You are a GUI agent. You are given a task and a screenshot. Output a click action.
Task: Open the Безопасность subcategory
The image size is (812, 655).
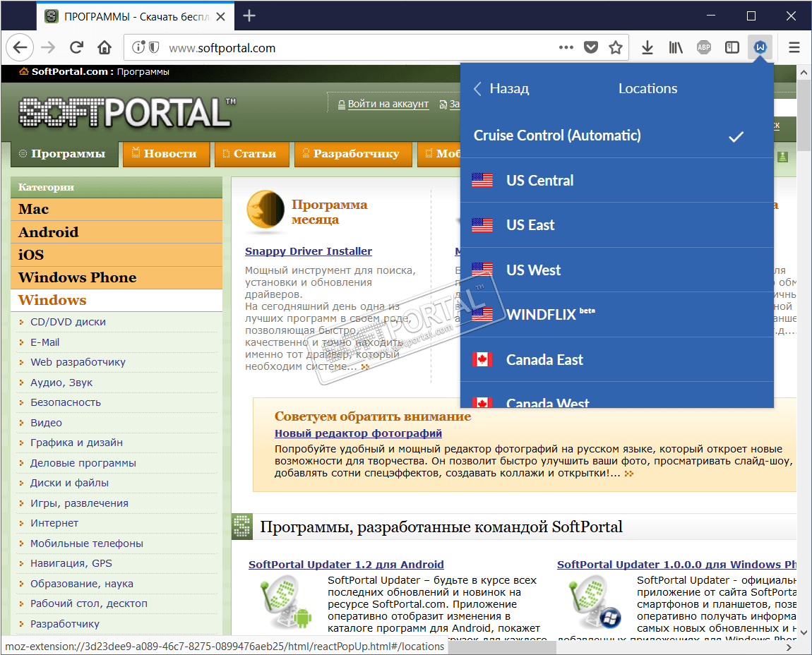pyautogui.click(x=65, y=402)
